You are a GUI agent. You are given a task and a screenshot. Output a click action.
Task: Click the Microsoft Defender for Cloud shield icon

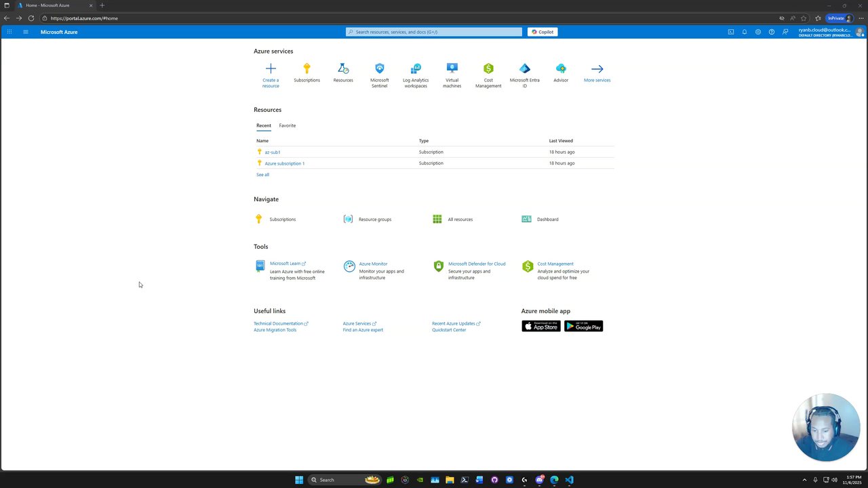(439, 266)
